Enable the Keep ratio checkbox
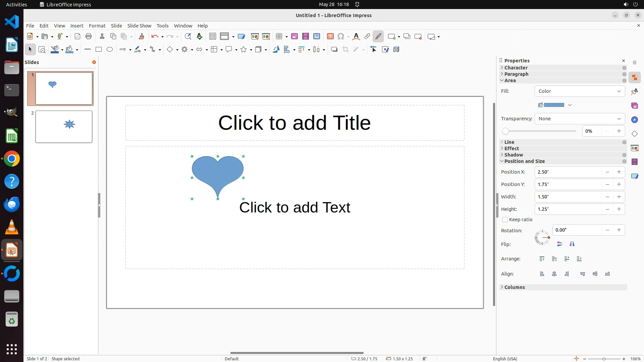644x362 pixels. click(505, 220)
